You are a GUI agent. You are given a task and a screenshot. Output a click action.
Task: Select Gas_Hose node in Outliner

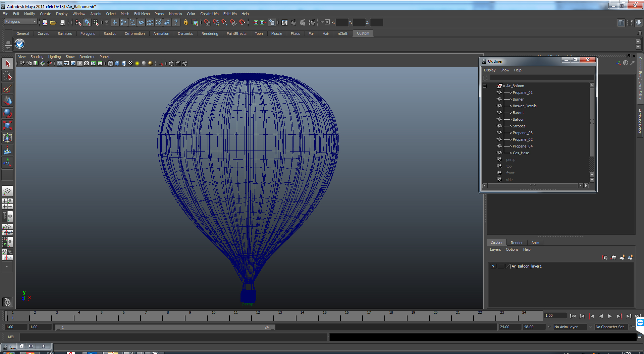pyautogui.click(x=521, y=153)
